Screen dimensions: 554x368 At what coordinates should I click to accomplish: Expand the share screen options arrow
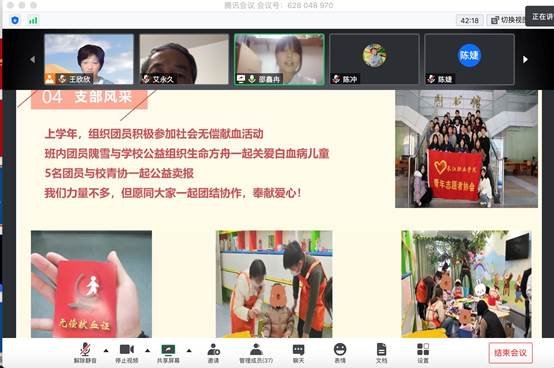click(x=189, y=351)
